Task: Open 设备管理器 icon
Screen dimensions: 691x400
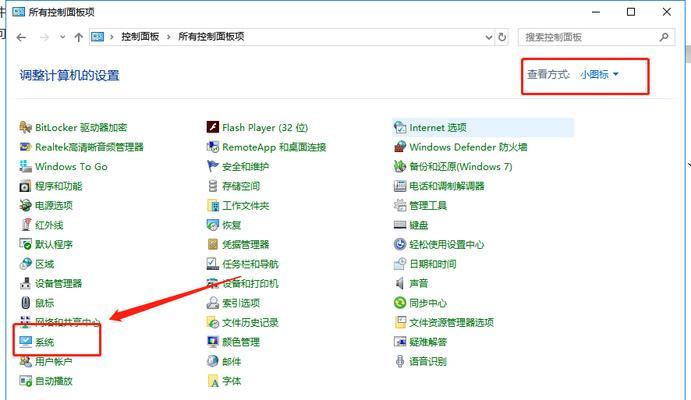Action: tap(26, 283)
